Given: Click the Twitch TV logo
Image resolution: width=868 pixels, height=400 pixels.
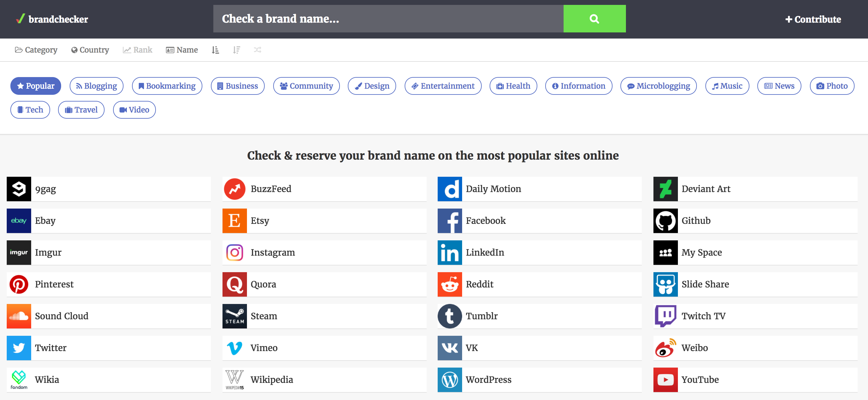Looking at the screenshot, I should point(665,316).
